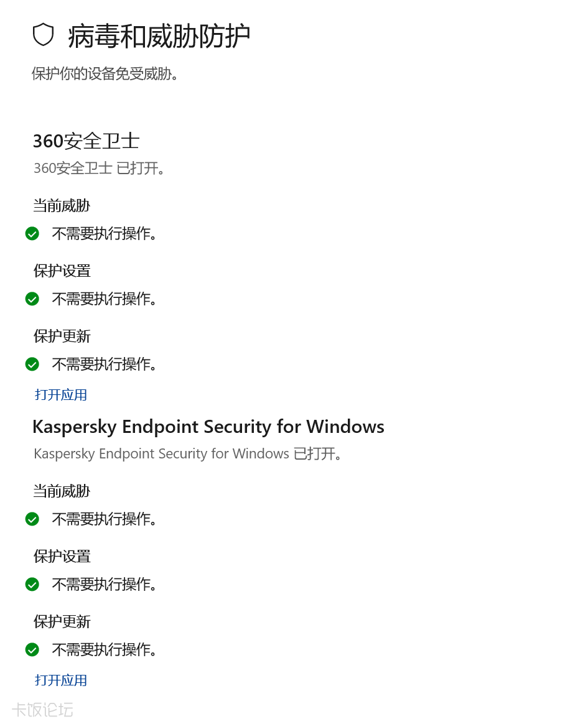Click the 卡饭论坛 watermark text

(x=42, y=710)
